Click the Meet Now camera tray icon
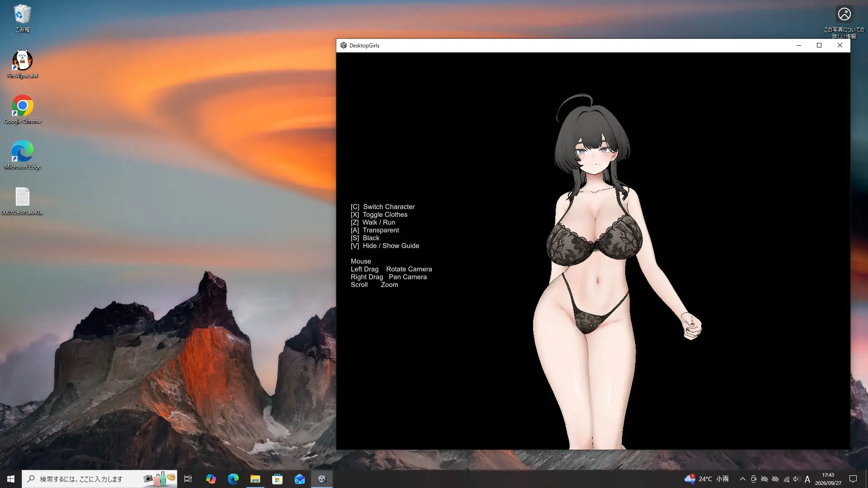 coord(754,479)
